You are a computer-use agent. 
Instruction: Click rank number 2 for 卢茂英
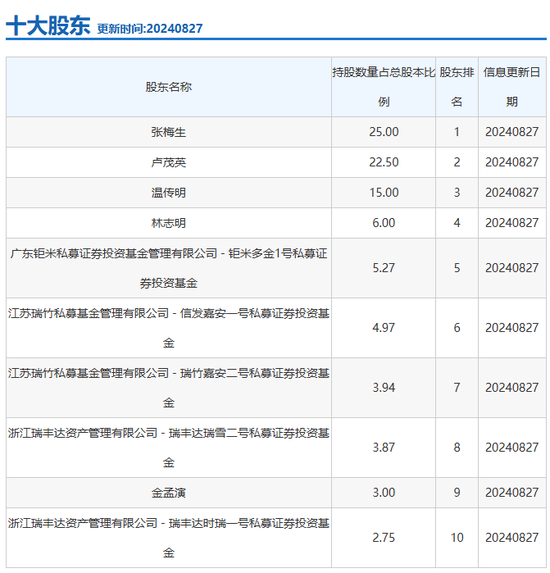[x=457, y=162]
